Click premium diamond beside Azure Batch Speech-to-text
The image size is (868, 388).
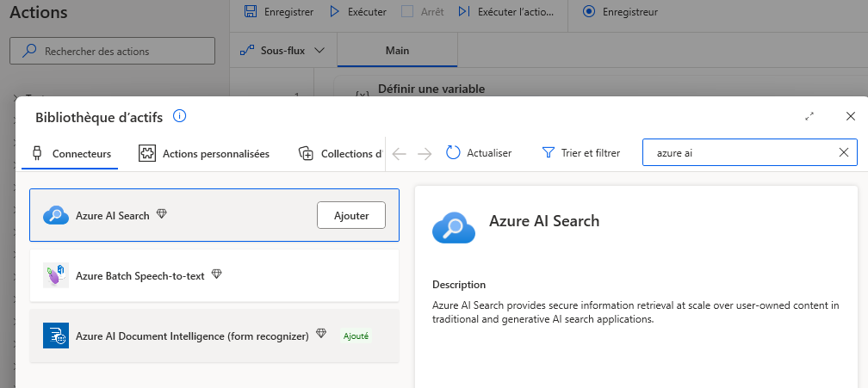tap(216, 274)
